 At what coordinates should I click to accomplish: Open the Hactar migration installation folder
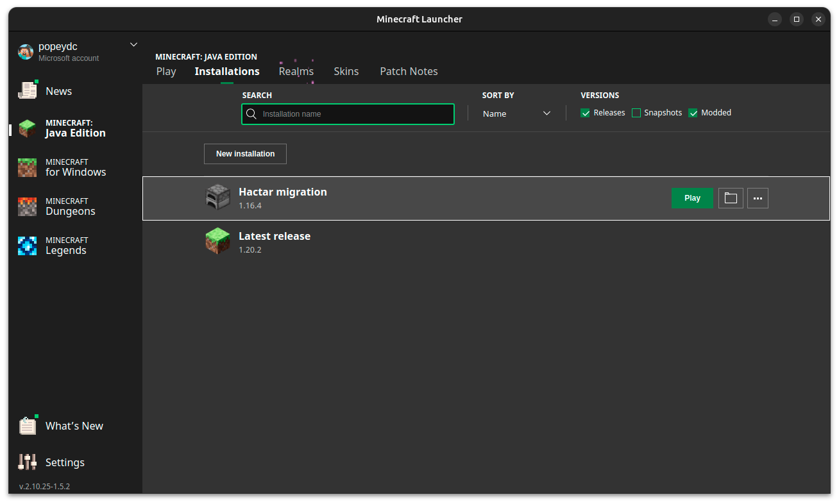pyautogui.click(x=731, y=198)
